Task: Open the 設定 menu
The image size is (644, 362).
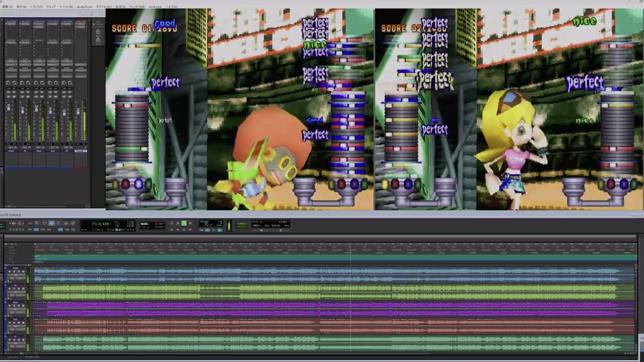Action: [x=120, y=7]
